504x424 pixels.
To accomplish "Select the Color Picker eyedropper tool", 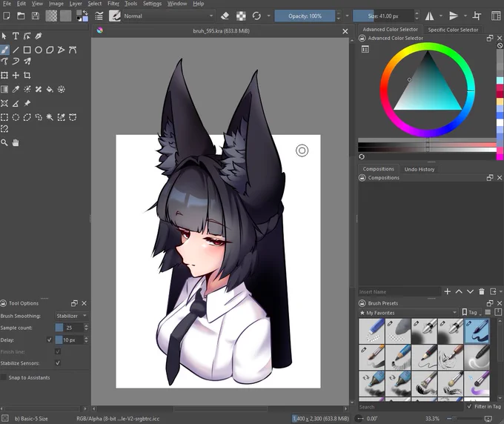I will pos(16,89).
